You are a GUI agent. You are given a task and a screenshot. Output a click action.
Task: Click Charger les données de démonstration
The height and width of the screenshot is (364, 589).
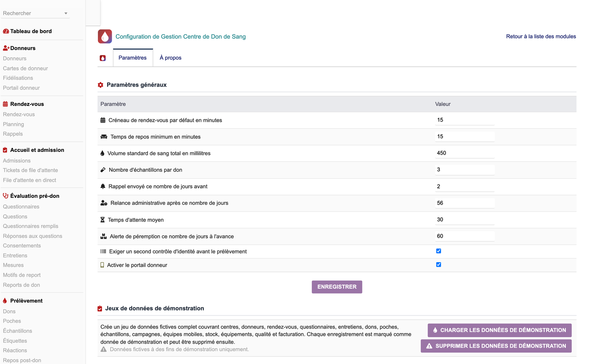pyautogui.click(x=499, y=330)
